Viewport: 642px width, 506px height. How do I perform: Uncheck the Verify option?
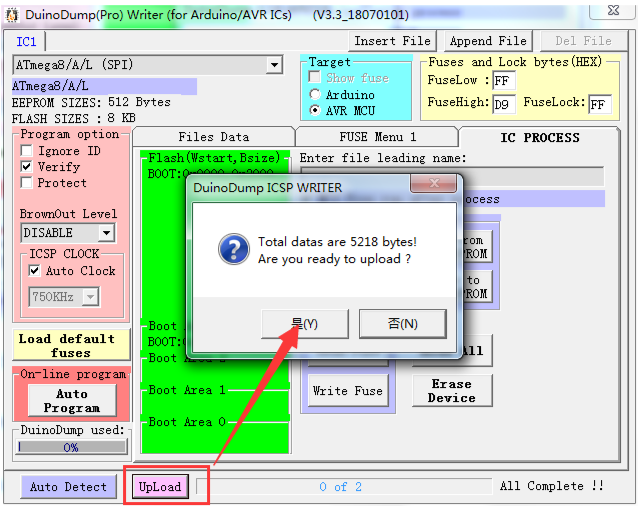click(27, 167)
